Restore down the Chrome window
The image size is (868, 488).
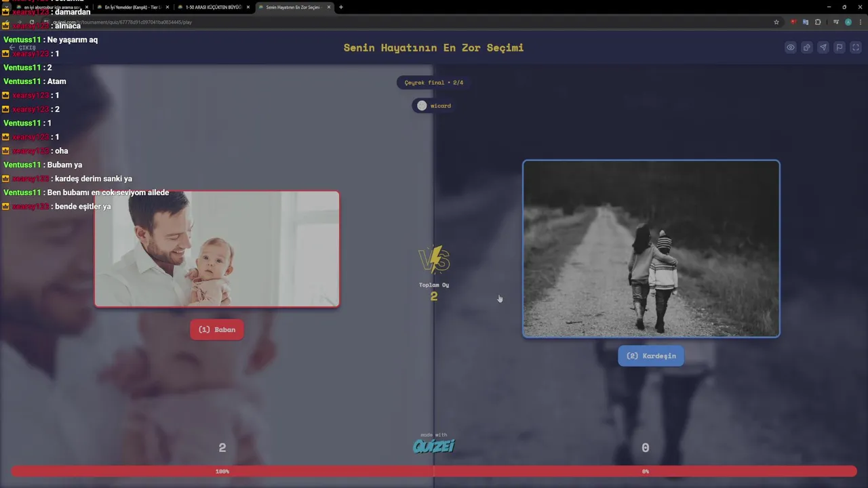point(844,7)
